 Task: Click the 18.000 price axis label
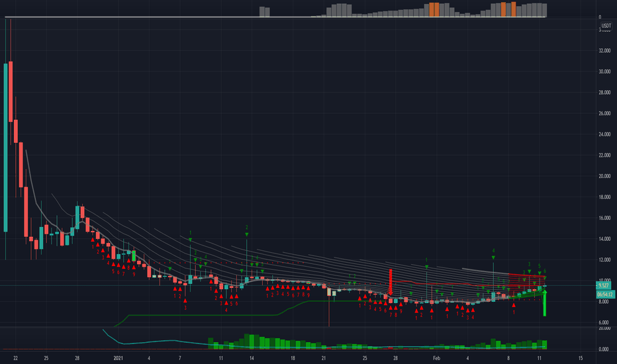point(604,197)
